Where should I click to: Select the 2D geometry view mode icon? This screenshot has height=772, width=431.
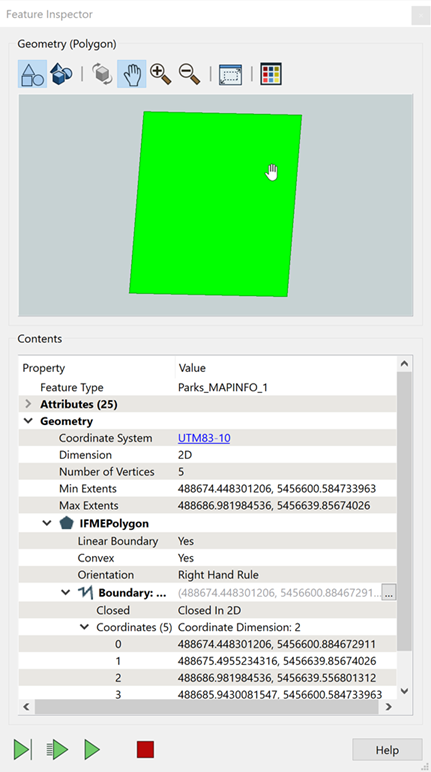[33, 74]
